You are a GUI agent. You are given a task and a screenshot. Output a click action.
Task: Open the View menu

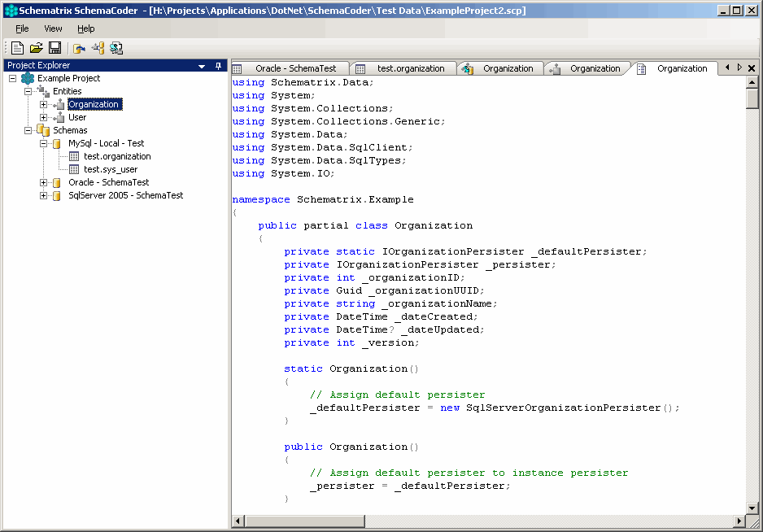(53, 28)
